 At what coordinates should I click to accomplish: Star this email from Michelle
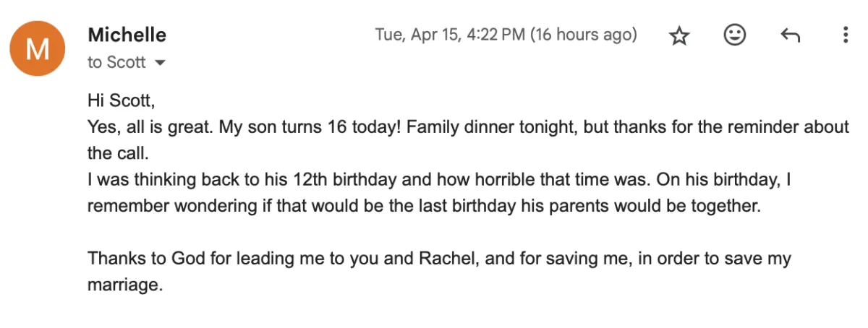[679, 35]
